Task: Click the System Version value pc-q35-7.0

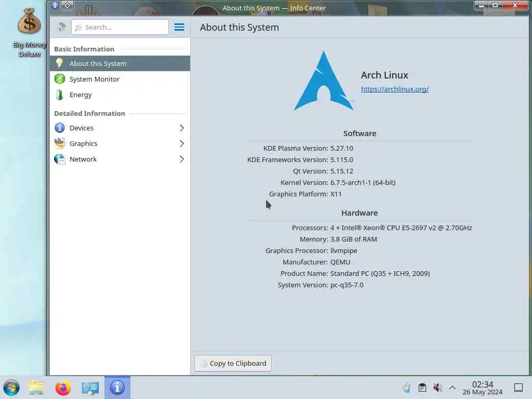Action: (x=347, y=285)
